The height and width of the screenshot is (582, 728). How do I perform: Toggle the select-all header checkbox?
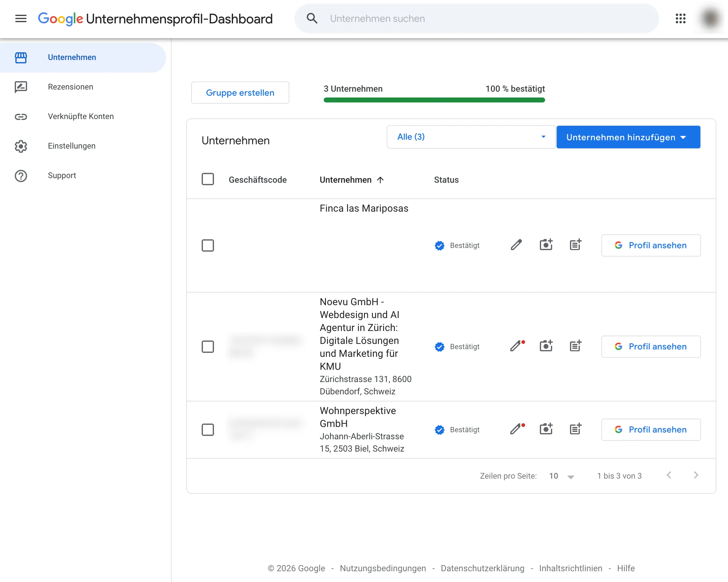[x=208, y=179]
